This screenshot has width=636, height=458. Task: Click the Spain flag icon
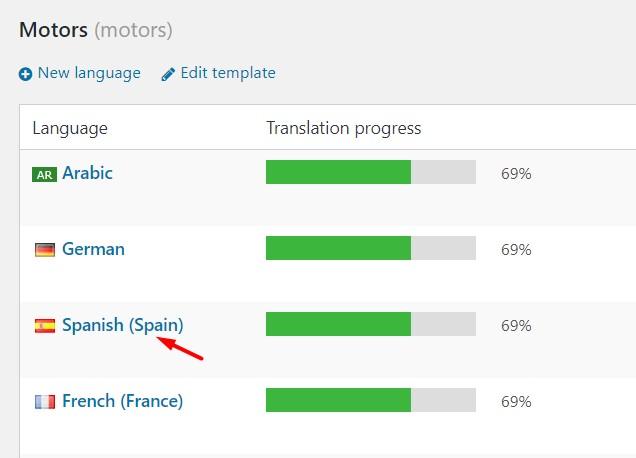44,326
